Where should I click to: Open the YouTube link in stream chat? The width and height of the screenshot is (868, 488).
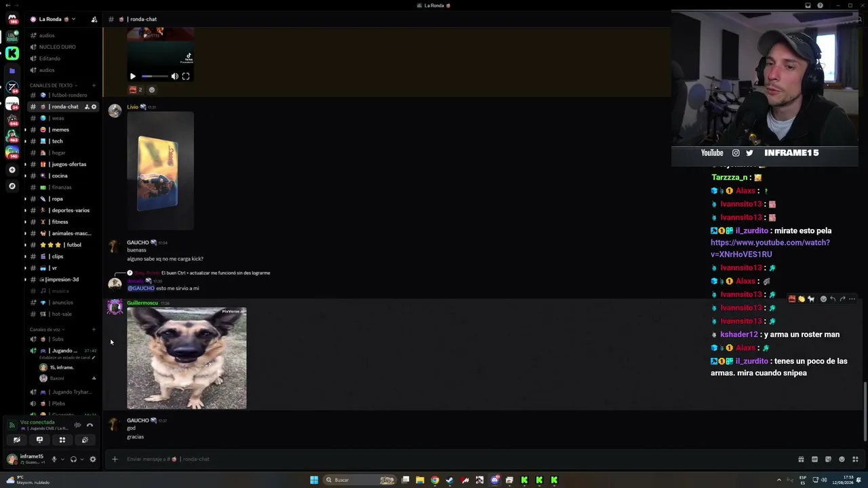click(770, 248)
